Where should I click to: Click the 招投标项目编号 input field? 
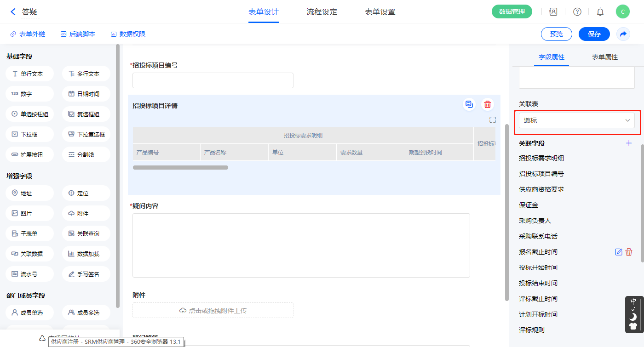213,80
